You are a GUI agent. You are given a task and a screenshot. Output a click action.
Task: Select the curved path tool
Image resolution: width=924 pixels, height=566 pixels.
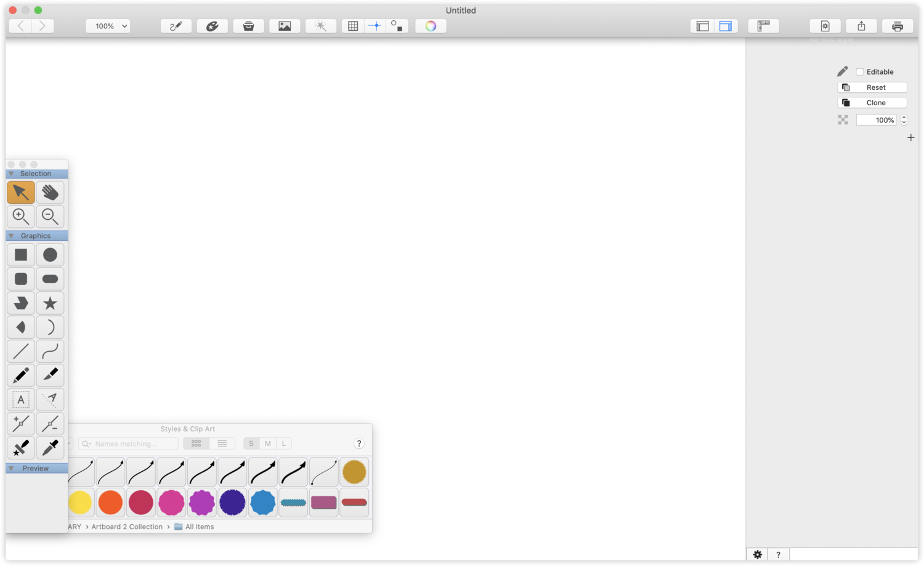50,351
